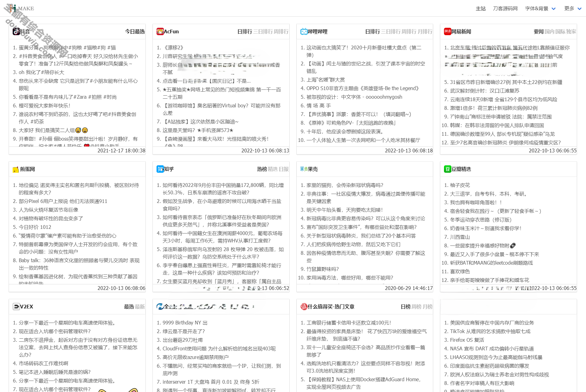Click the 哔哩哔哩 TV logo icon
The width and height of the screenshot is (586, 392).
pyautogui.click(x=304, y=31)
